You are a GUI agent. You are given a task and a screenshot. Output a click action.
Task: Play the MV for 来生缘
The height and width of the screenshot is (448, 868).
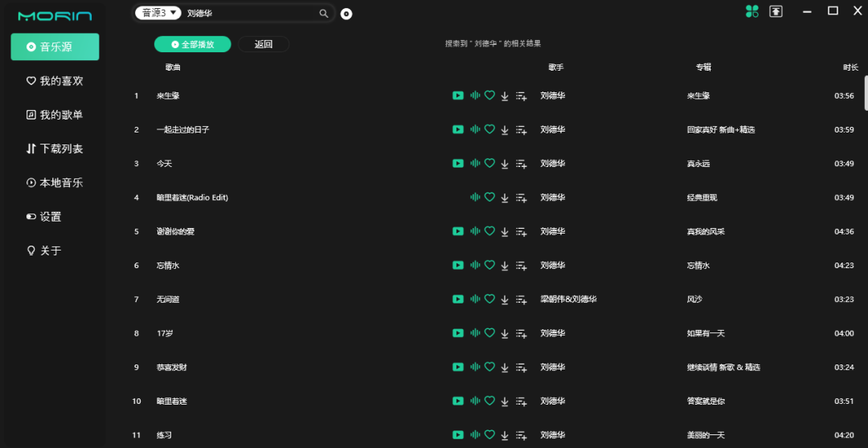tap(458, 96)
